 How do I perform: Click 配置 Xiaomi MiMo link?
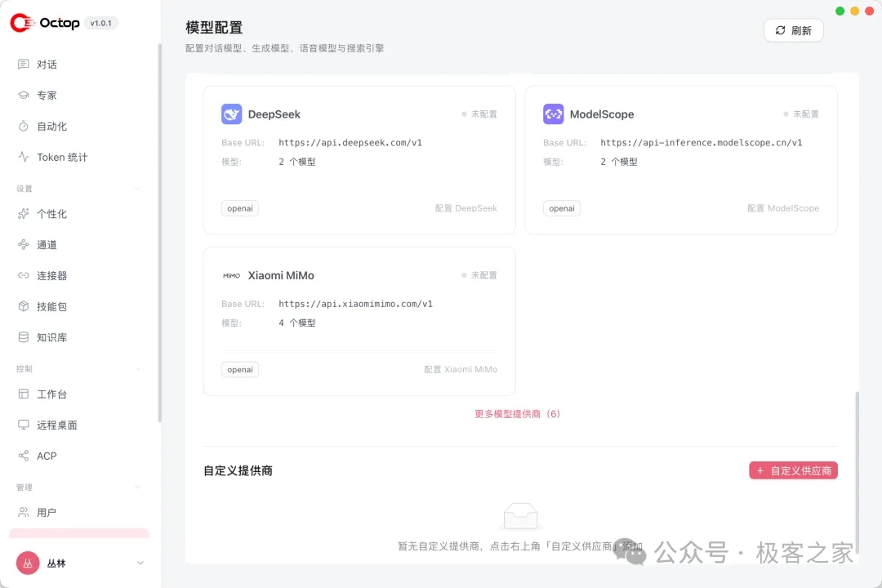(461, 370)
